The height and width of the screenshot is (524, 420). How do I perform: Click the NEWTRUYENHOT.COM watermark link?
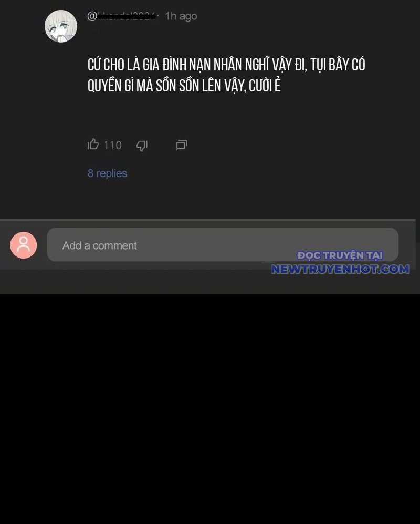click(x=340, y=269)
